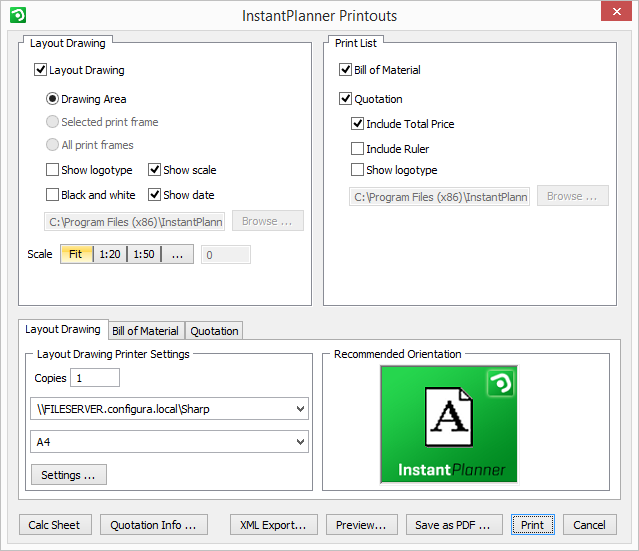
Task: Close the InstantPlanner Printouts dialog
Action: tap(616, 11)
